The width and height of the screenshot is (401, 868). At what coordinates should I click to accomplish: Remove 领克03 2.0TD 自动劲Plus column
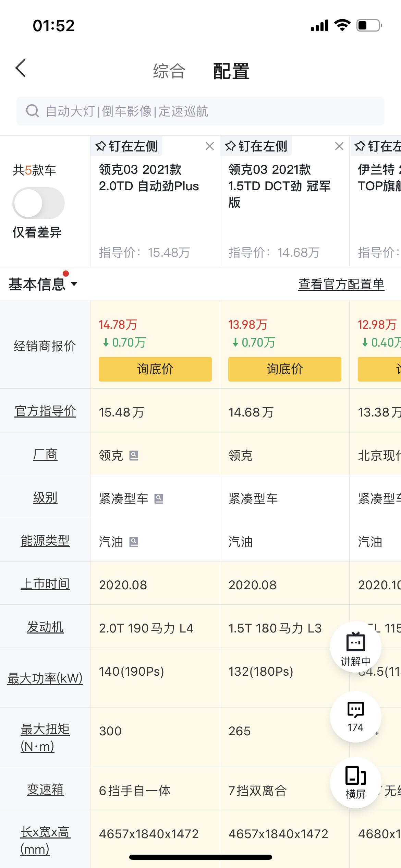click(210, 146)
